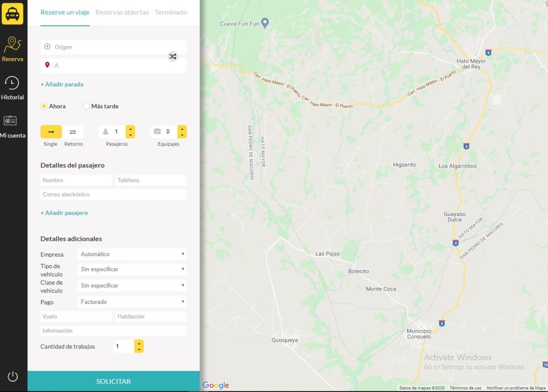This screenshot has width=548, height=392.
Task: Click Botecito label on map
Action: coord(358,271)
